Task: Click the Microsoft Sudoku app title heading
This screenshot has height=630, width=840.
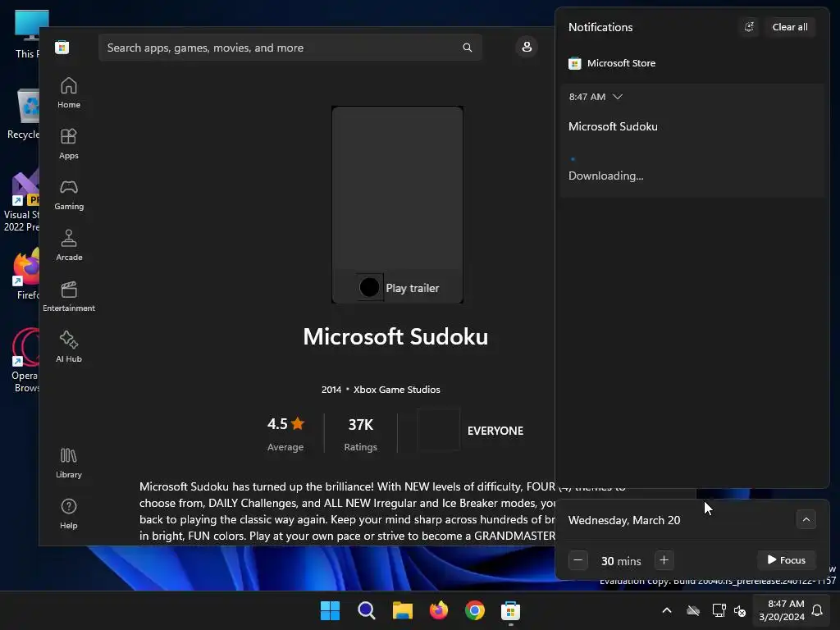Action: [395, 337]
